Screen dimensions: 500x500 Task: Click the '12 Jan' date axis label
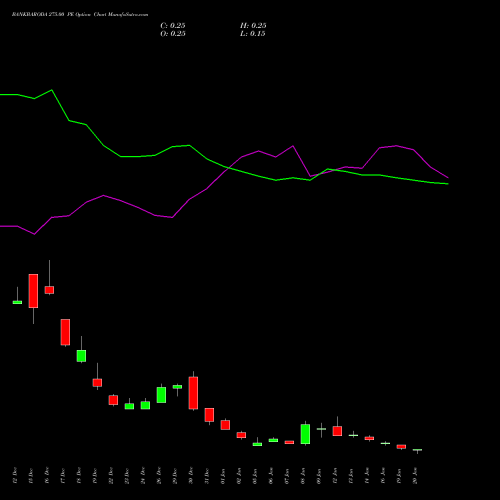[x=335, y=476]
